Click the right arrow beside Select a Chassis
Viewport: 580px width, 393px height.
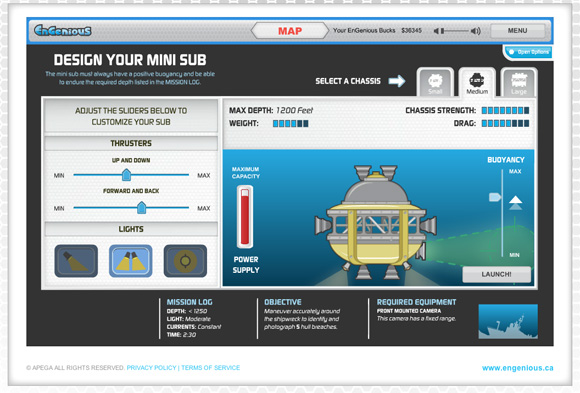point(397,81)
